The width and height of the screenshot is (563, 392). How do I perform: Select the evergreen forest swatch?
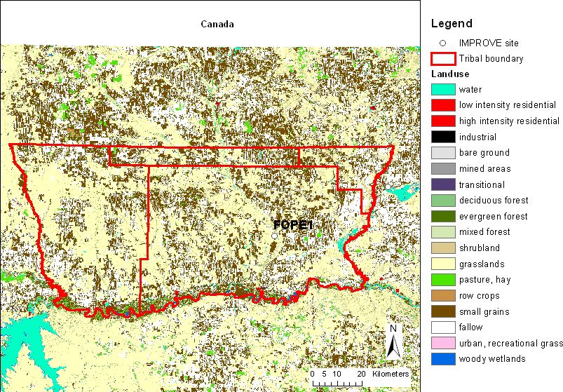coord(443,216)
